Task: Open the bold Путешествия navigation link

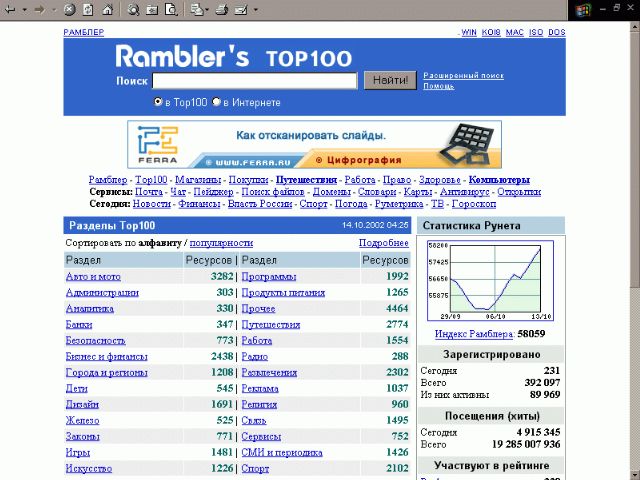Action: [x=306, y=180]
